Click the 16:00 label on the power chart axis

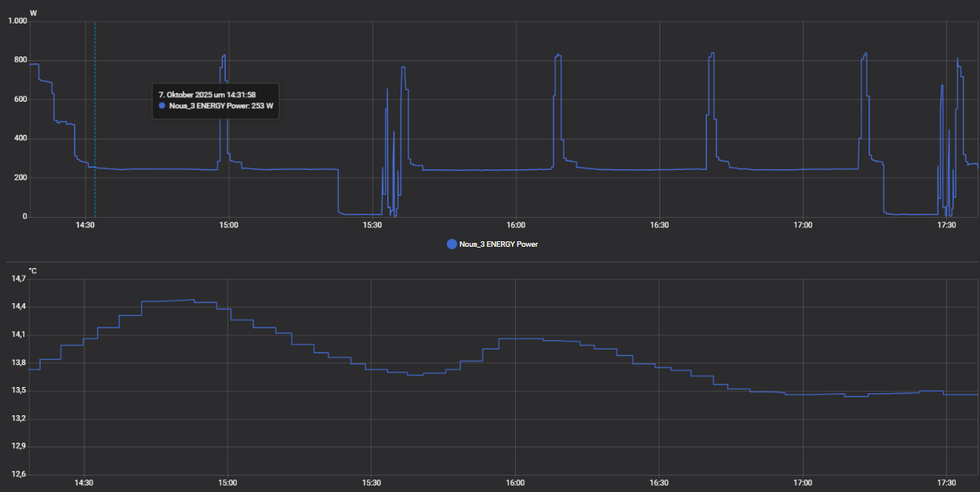coord(515,226)
